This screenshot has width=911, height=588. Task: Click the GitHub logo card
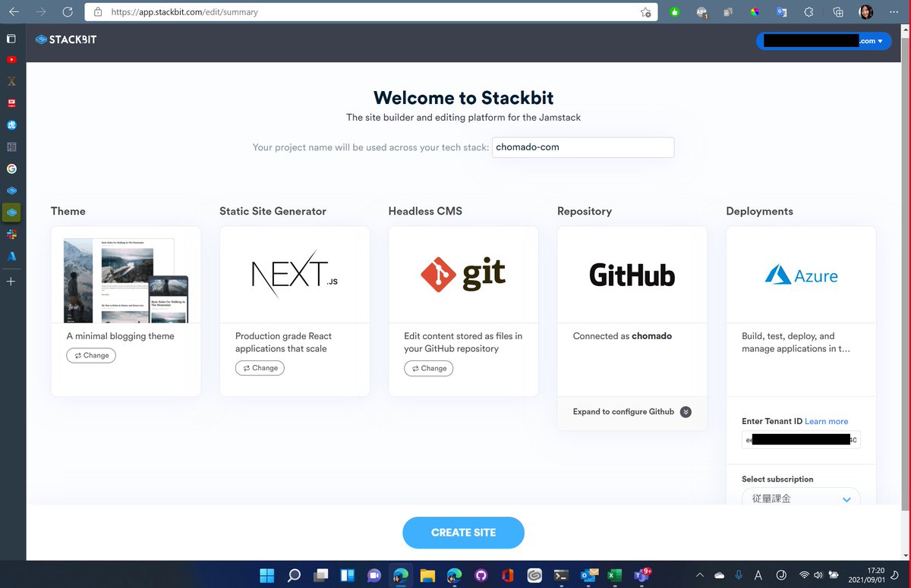click(x=632, y=275)
